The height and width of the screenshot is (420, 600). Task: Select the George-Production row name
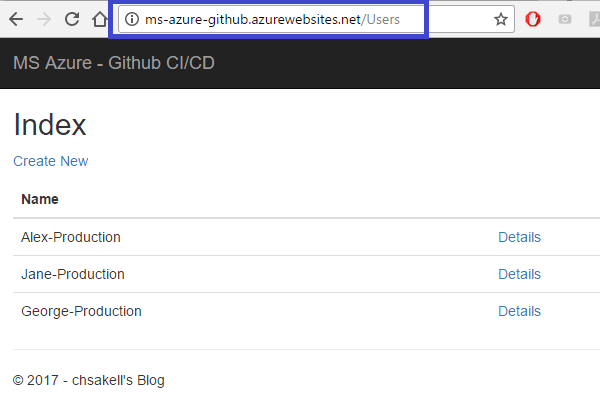[x=81, y=311]
